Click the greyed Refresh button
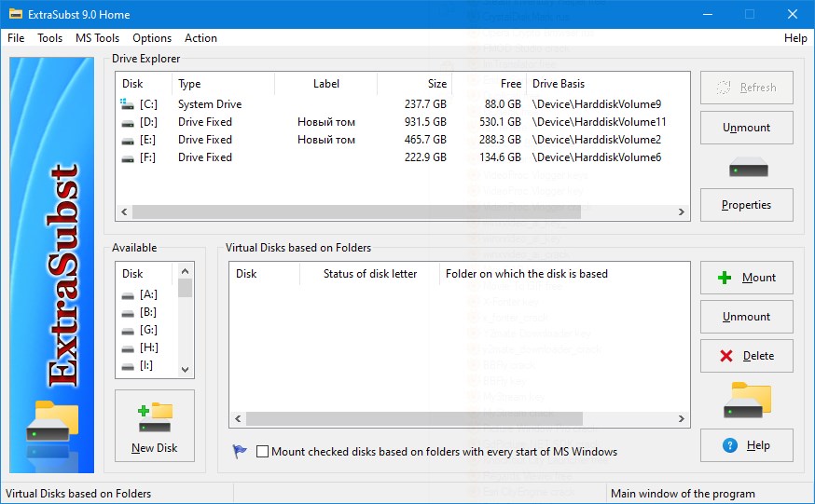This screenshot has width=815, height=504. pyautogui.click(x=746, y=88)
